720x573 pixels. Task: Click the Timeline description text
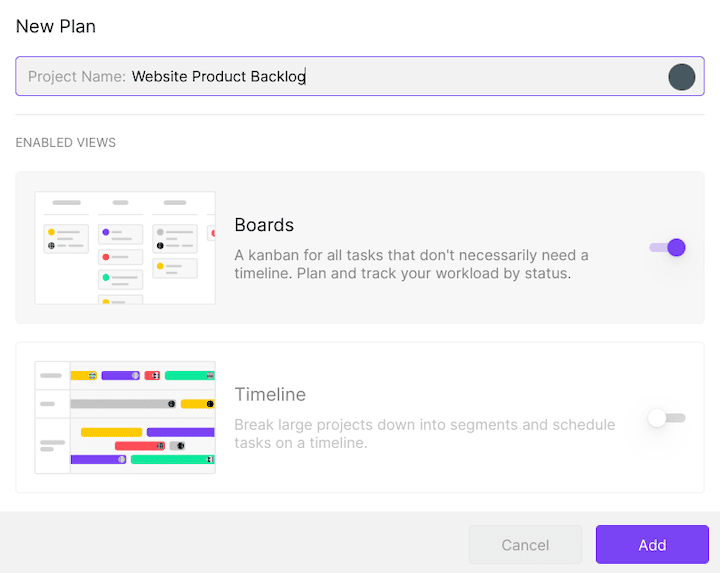pyautogui.click(x=425, y=433)
